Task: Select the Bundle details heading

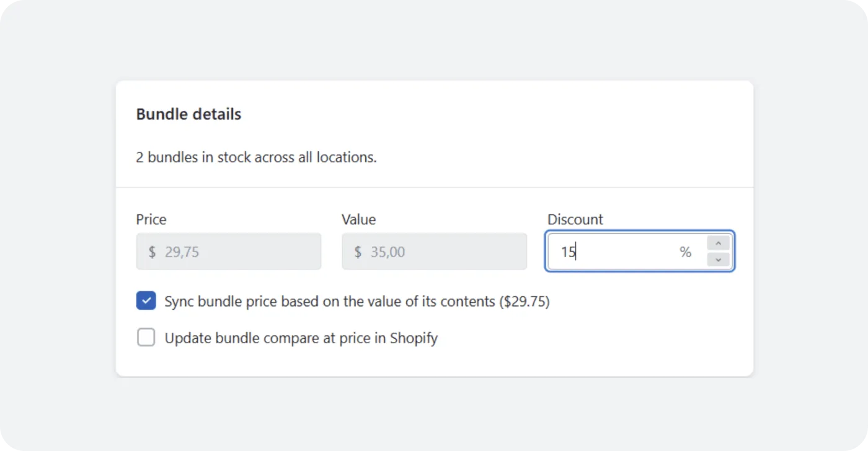Action: 188,113
